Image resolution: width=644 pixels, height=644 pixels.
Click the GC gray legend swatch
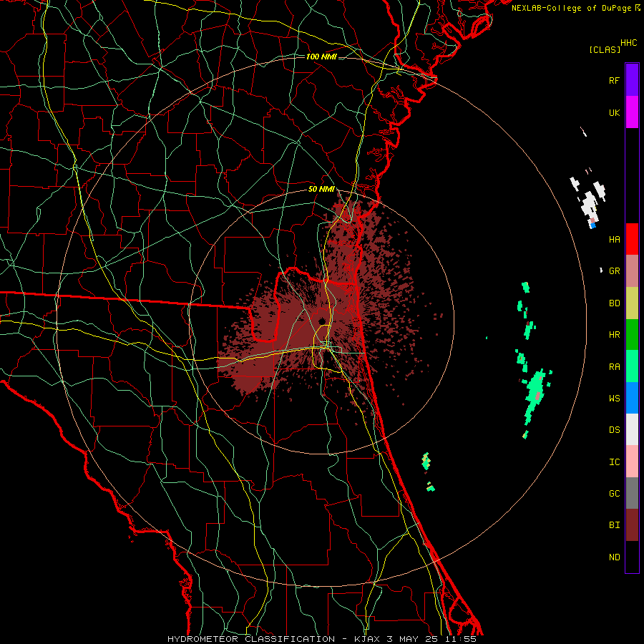632,493
